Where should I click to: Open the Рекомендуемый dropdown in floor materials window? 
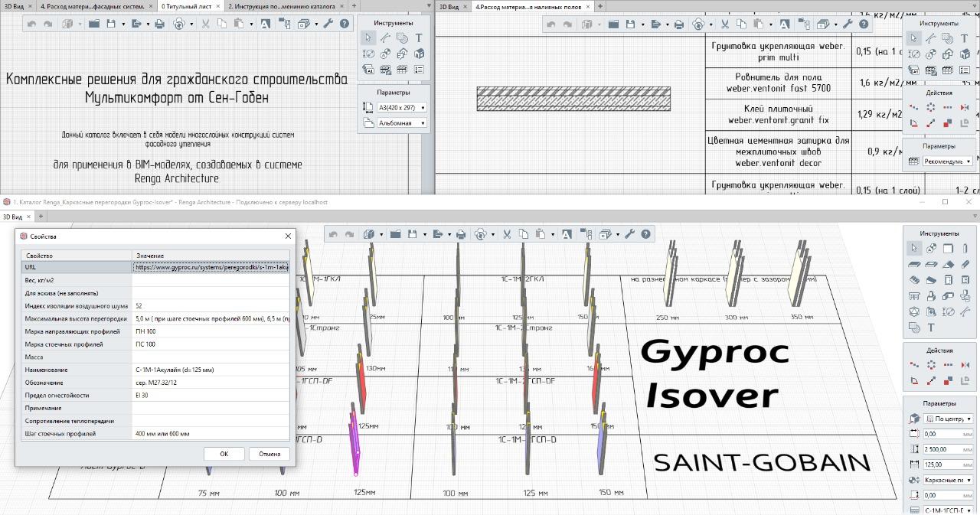[948, 161]
